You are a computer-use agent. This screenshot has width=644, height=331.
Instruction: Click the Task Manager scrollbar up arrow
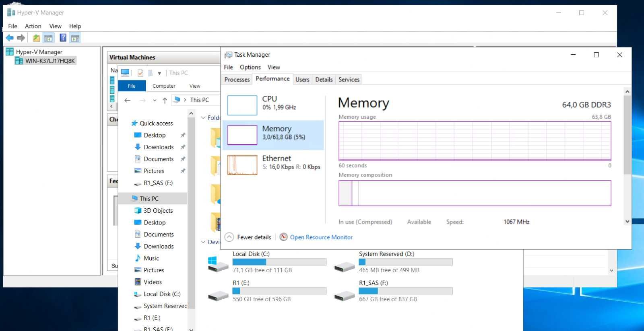point(627,92)
